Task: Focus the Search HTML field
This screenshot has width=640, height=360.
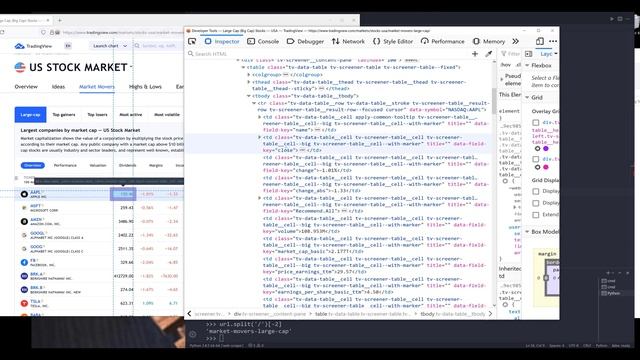Action: [327, 54]
